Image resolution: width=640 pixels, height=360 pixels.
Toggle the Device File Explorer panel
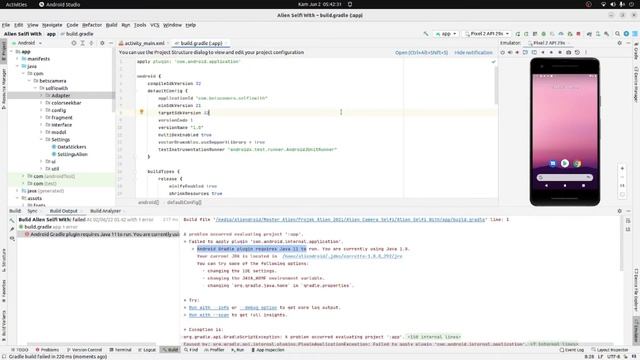click(x=636, y=291)
